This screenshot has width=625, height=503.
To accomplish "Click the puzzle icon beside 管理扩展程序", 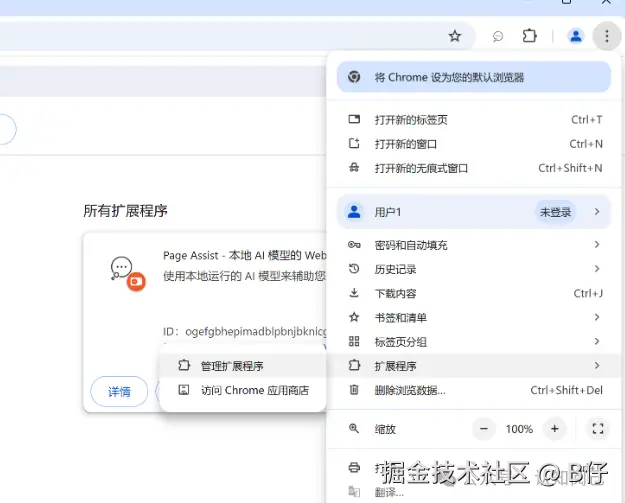I will pyautogui.click(x=184, y=365).
